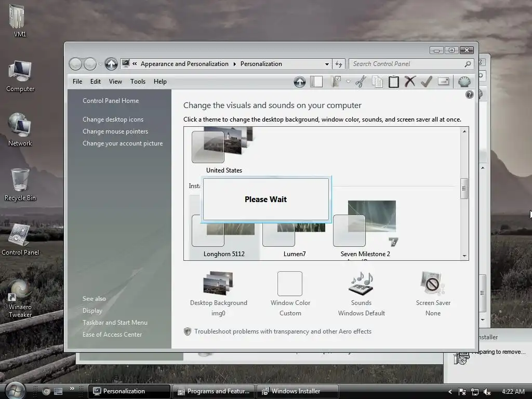Open the Display link under See also
The height and width of the screenshot is (399, 532).
pos(92,311)
